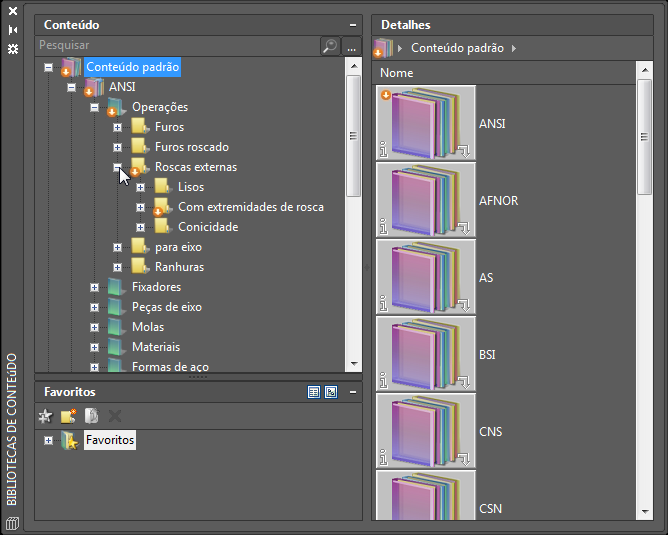
Task: Expand the Fixadores category node
Action: pos(95,288)
